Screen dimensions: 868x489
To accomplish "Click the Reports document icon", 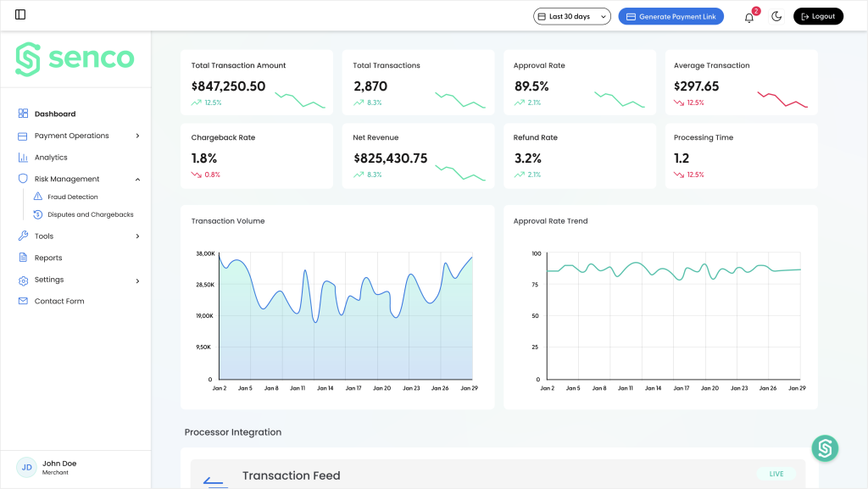I will pos(24,258).
